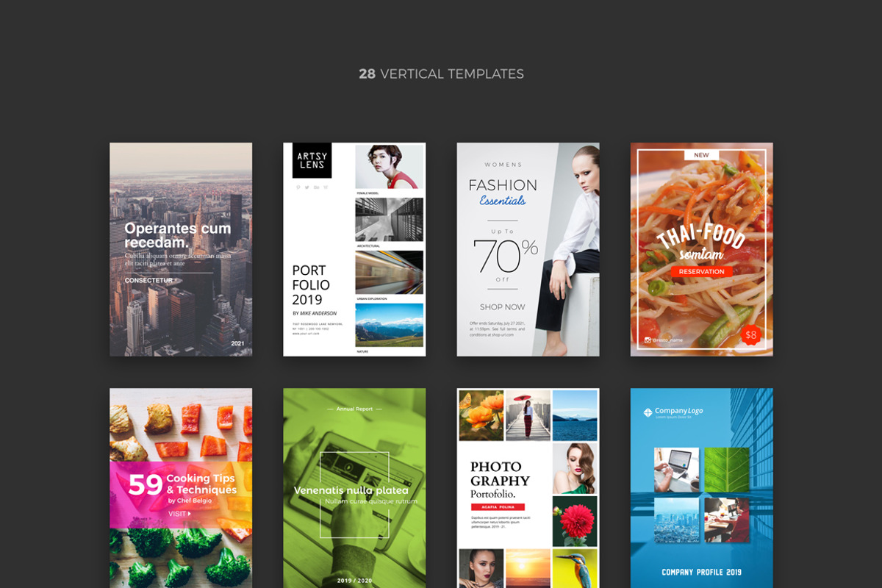Click the VISIT link on Cooking Tips template
This screenshot has height=588, width=882.
179,514
